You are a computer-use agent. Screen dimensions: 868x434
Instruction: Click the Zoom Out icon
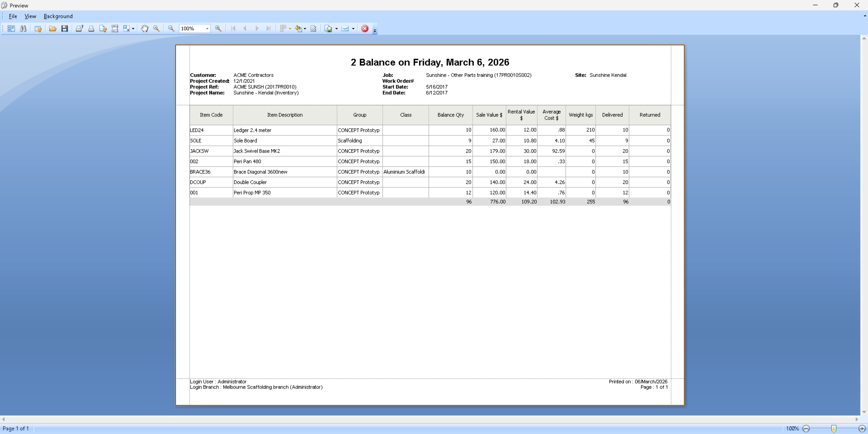coord(171,28)
